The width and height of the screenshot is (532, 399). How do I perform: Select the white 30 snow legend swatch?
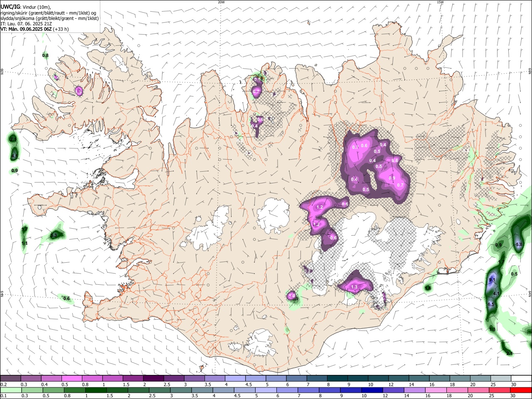[x=520, y=379]
